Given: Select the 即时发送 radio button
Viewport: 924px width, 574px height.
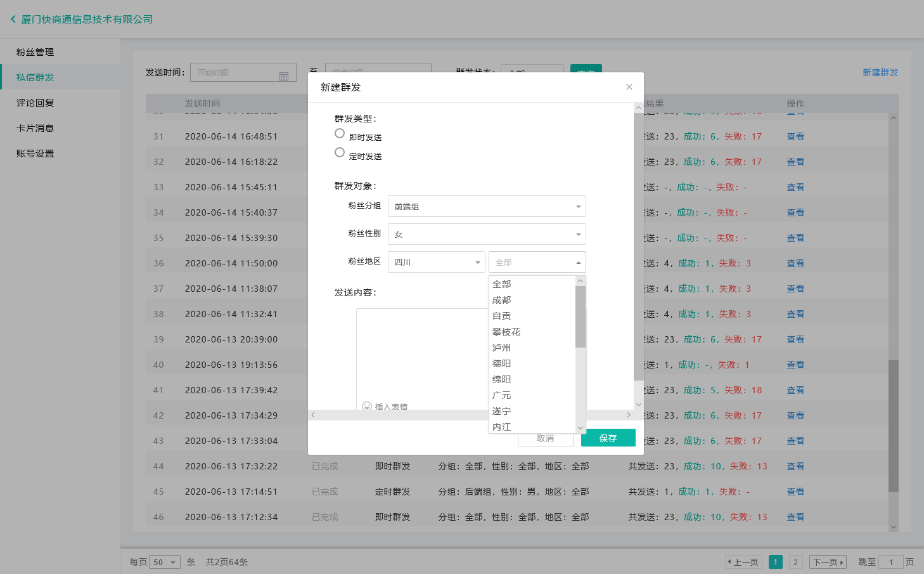Looking at the screenshot, I should [x=340, y=133].
